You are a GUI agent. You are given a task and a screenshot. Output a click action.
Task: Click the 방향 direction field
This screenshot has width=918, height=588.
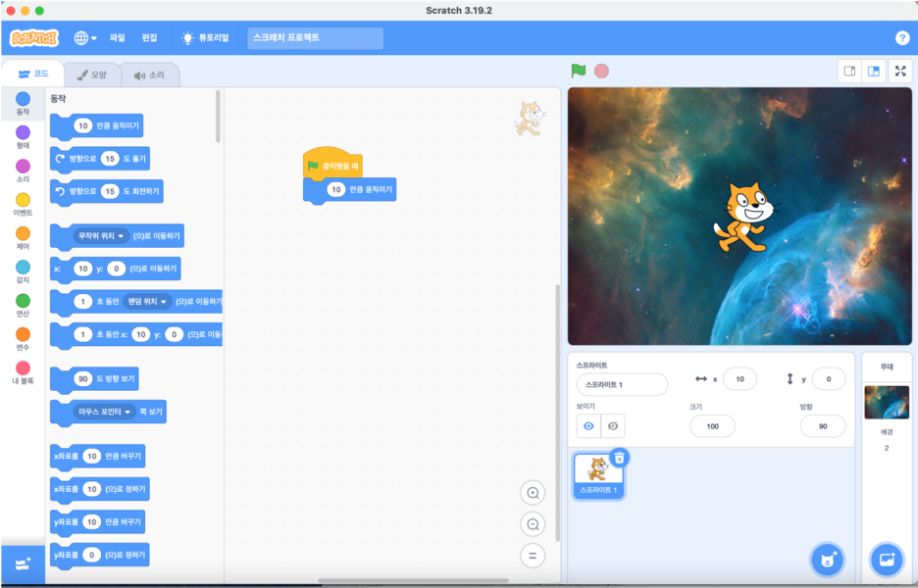pos(823,426)
